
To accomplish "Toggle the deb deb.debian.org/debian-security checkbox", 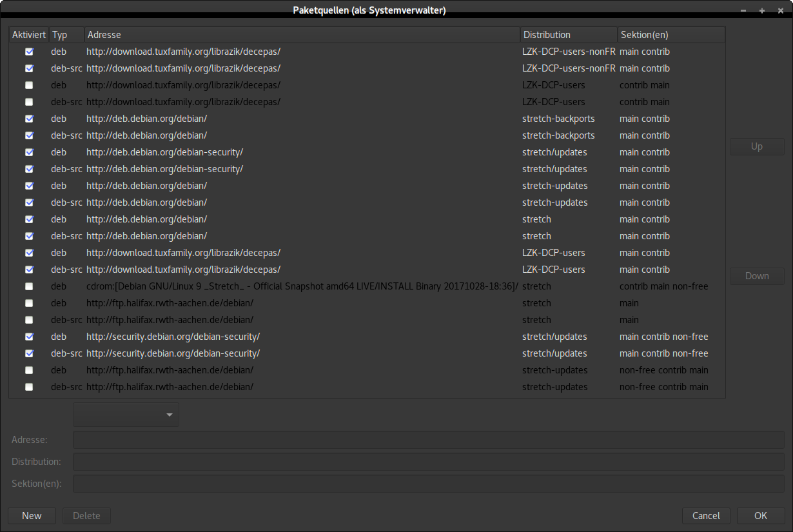I will click(x=29, y=152).
